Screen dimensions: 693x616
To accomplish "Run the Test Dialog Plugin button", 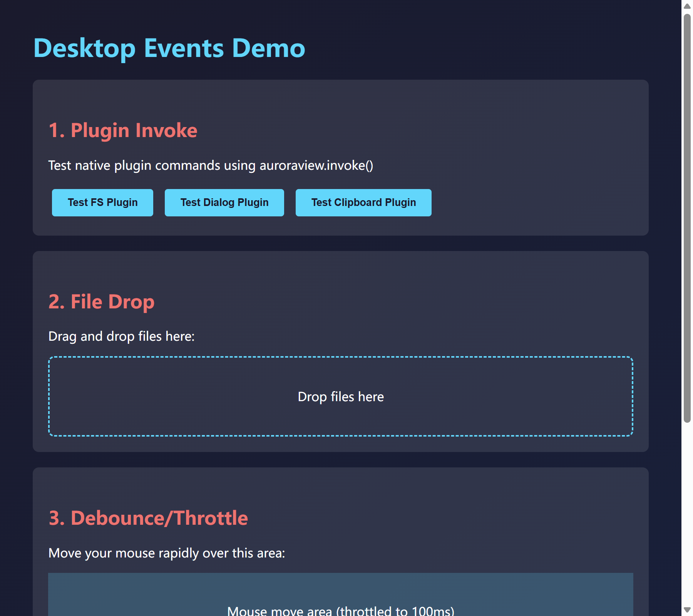I will click(224, 203).
